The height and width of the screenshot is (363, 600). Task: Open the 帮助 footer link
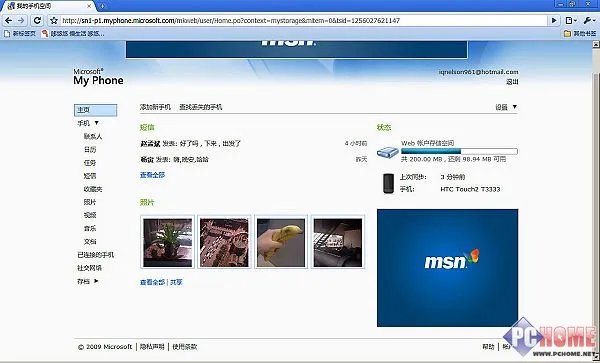click(x=488, y=347)
